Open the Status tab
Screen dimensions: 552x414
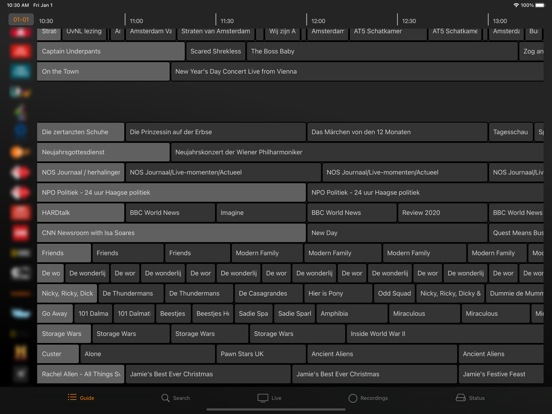click(x=470, y=398)
